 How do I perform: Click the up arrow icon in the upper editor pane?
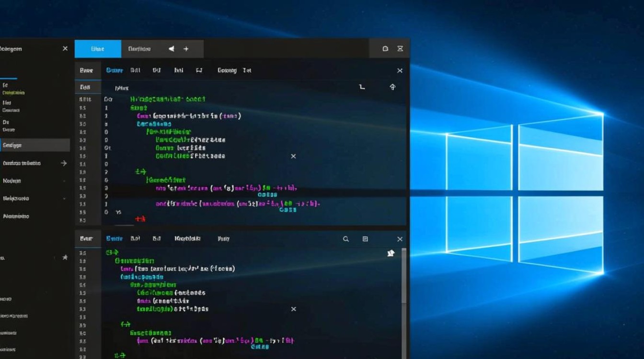tap(392, 87)
